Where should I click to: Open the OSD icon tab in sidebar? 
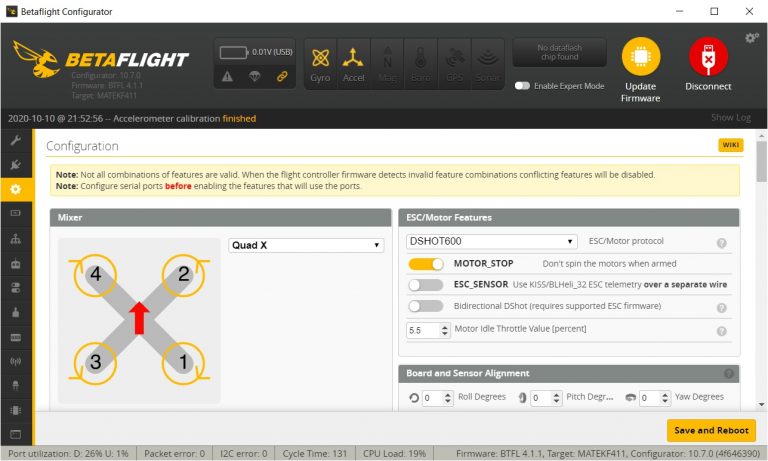click(16, 337)
